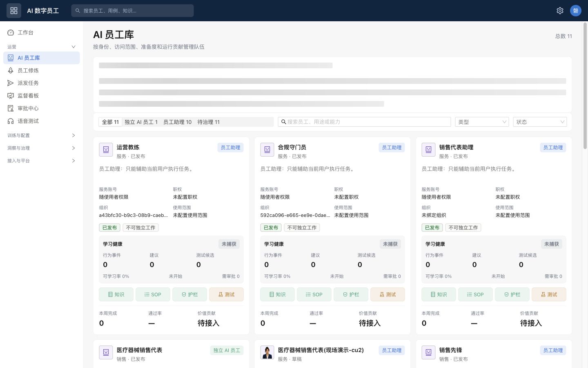Image resolution: width=588 pixels, height=368 pixels.
Task: Click 未捕获 badge on 运营教练 card
Action: (x=229, y=244)
